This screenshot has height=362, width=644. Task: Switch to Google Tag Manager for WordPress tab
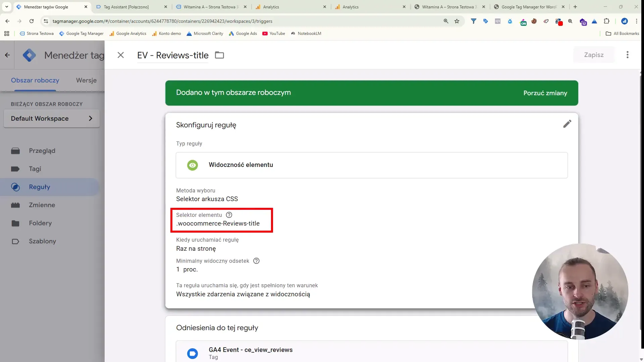click(529, 7)
